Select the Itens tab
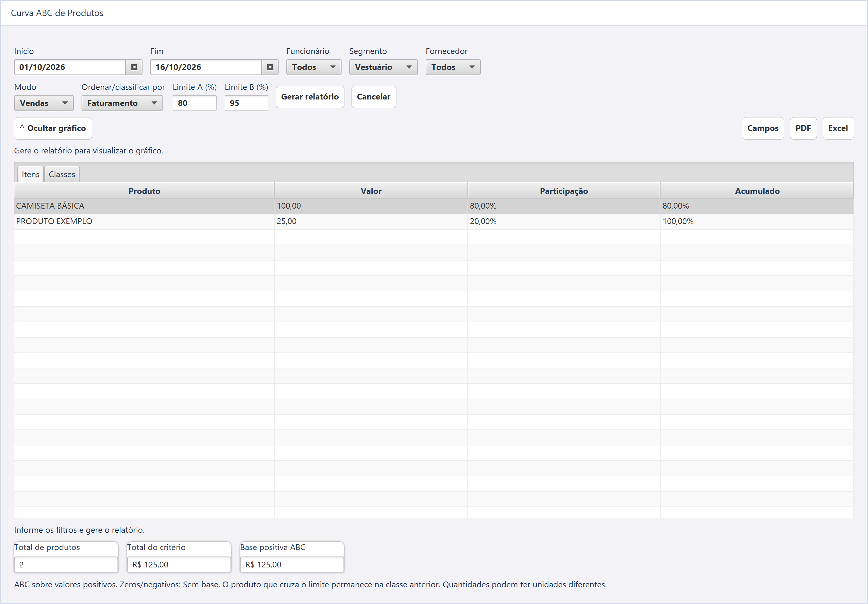The height and width of the screenshot is (604, 868). 30,174
